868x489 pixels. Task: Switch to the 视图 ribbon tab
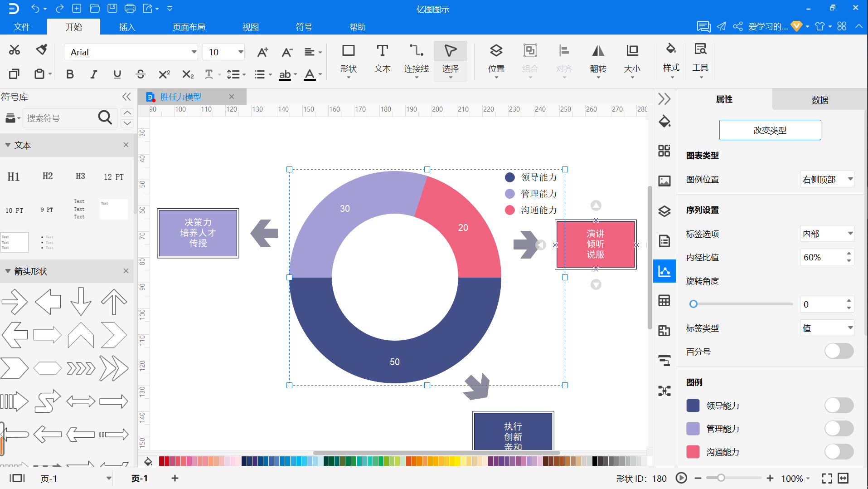(x=251, y=27)
